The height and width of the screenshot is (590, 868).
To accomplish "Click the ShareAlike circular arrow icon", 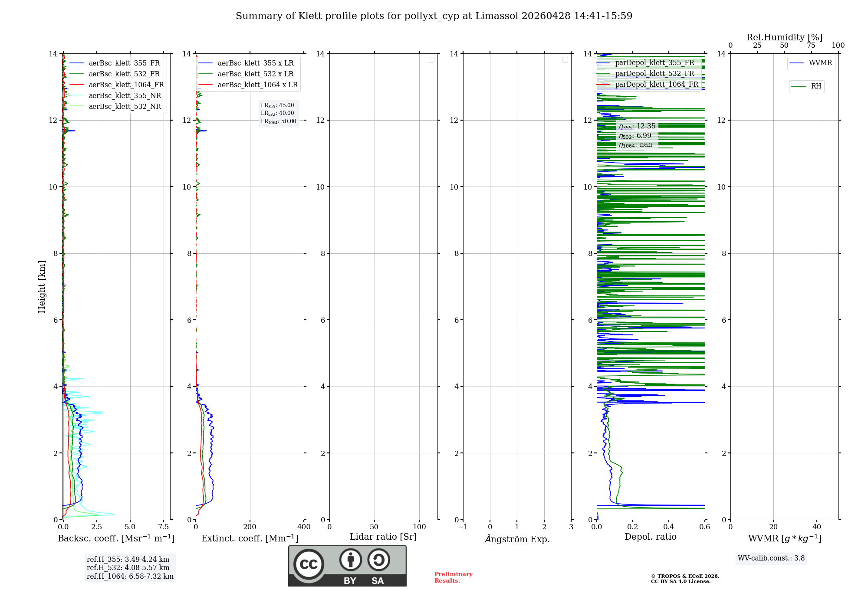I will point(378,560).
